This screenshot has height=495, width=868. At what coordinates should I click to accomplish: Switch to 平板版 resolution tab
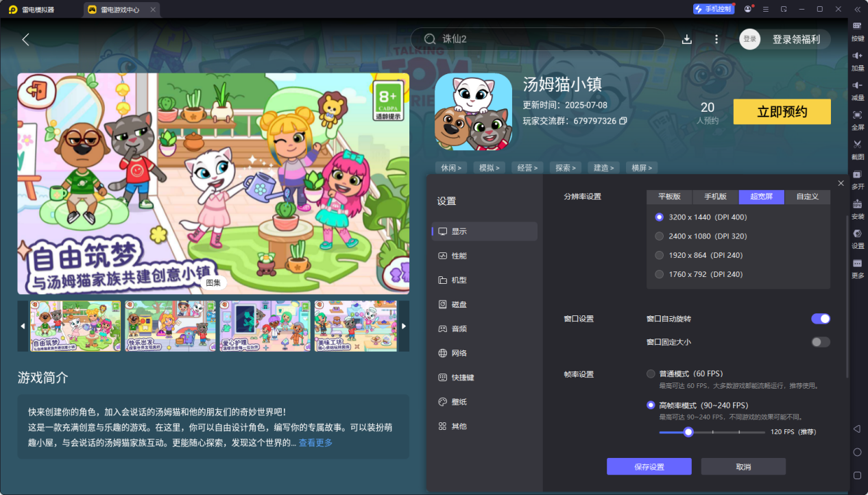pos(669,197)
